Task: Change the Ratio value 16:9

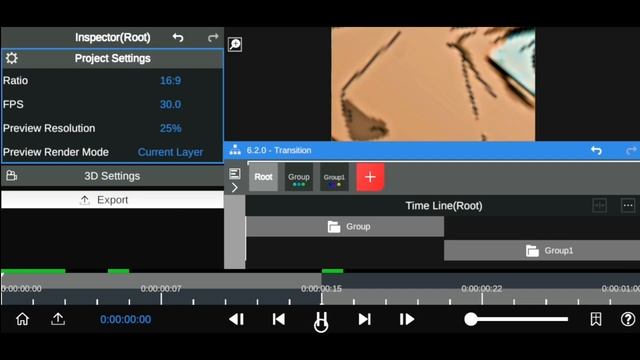Action: (x=170, y=80)
